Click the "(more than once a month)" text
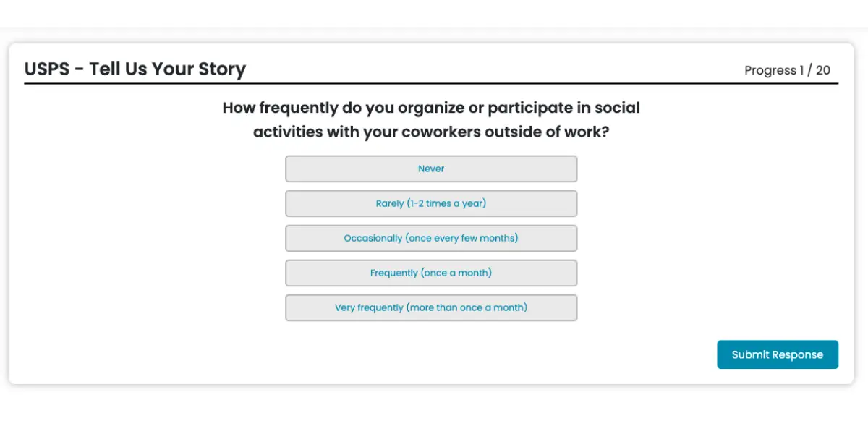This screenshot has height=434, width=868. 467,307
